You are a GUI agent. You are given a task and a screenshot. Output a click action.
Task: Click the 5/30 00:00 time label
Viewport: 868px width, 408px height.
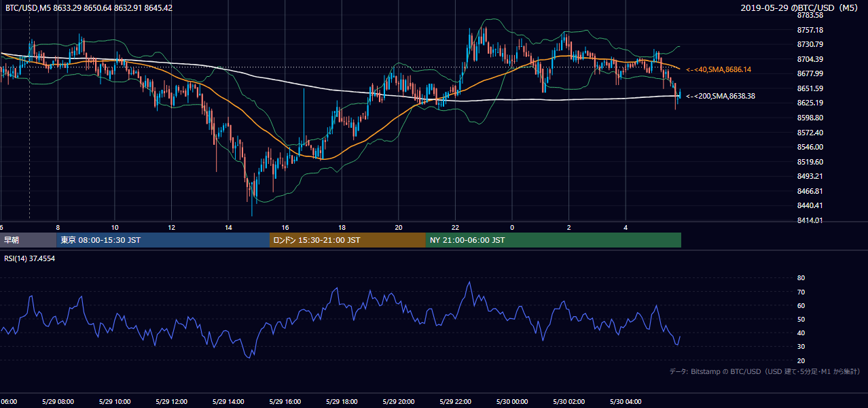[x=511, y=401]
